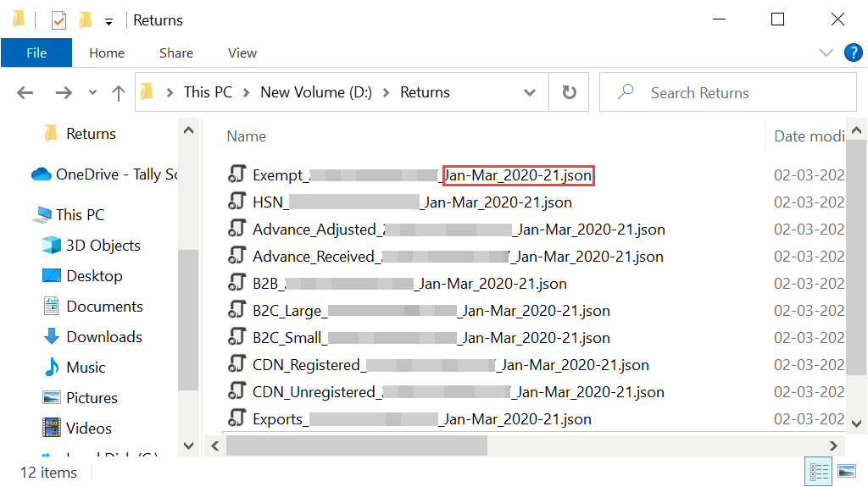Go forward with the right arrow

[x=64, y=92]
